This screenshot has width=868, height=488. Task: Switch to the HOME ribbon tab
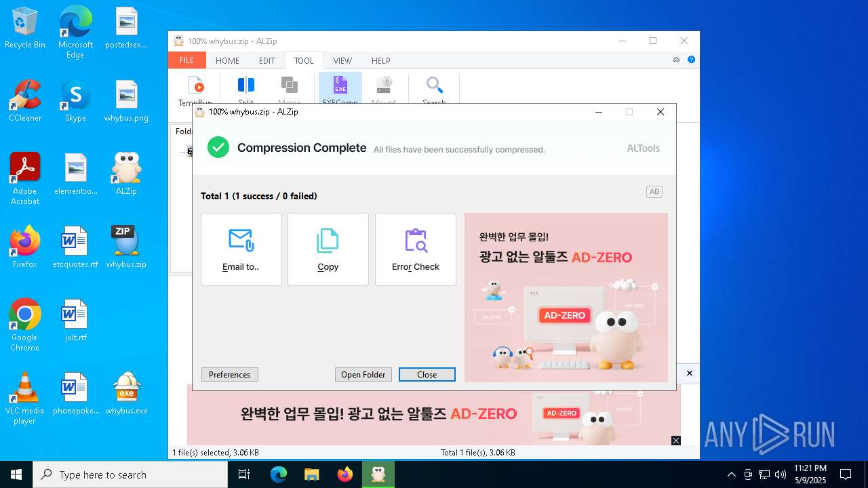click(x=227, y=60)
